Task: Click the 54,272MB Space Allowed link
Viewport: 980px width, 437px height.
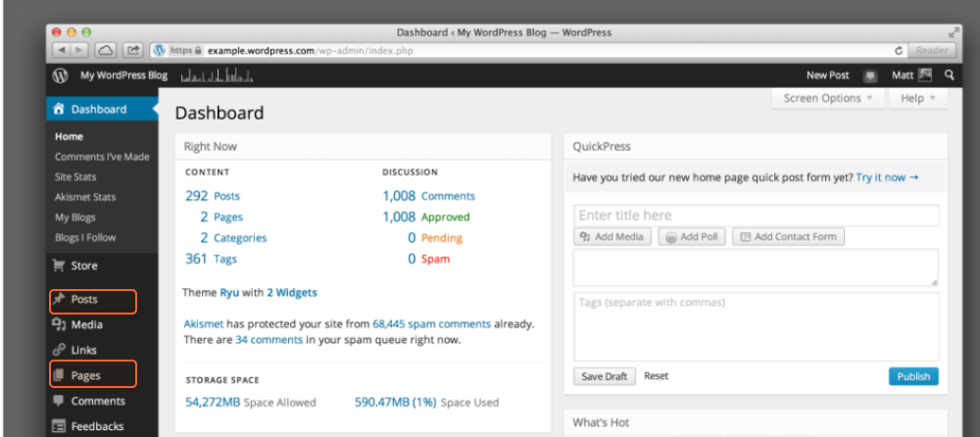Action: [251, 403]
